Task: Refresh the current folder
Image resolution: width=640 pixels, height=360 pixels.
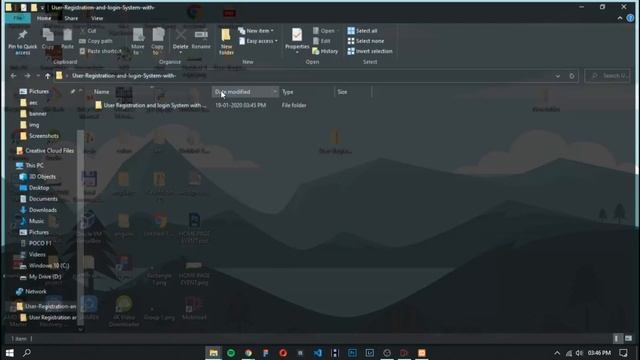Action: [x=571, y=76]
